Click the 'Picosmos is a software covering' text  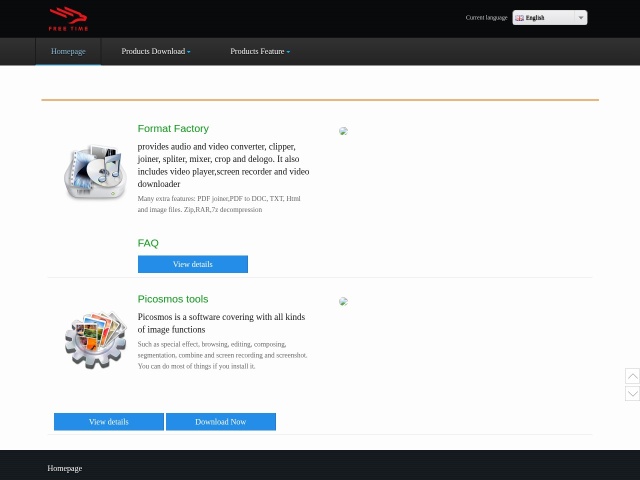coord(221,323)
